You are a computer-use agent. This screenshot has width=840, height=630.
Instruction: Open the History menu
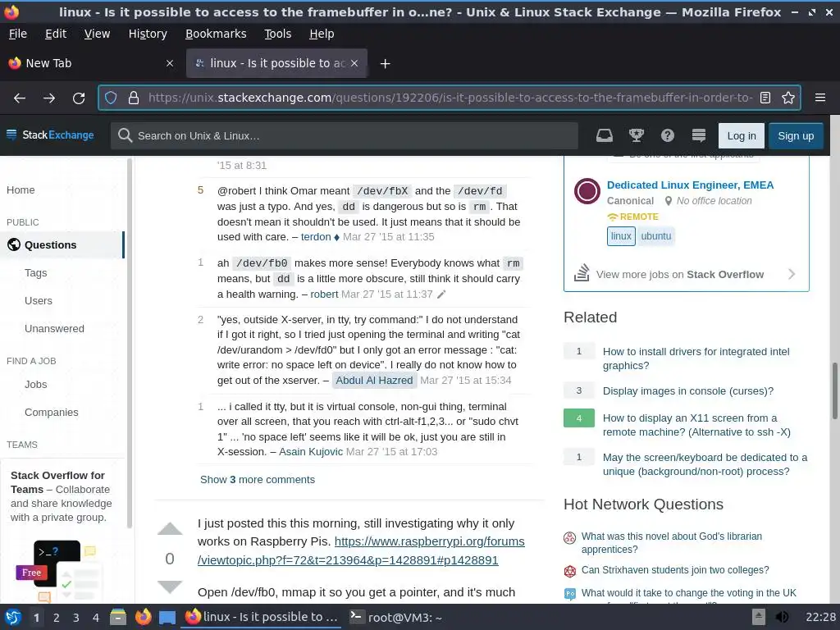(148, 34)
